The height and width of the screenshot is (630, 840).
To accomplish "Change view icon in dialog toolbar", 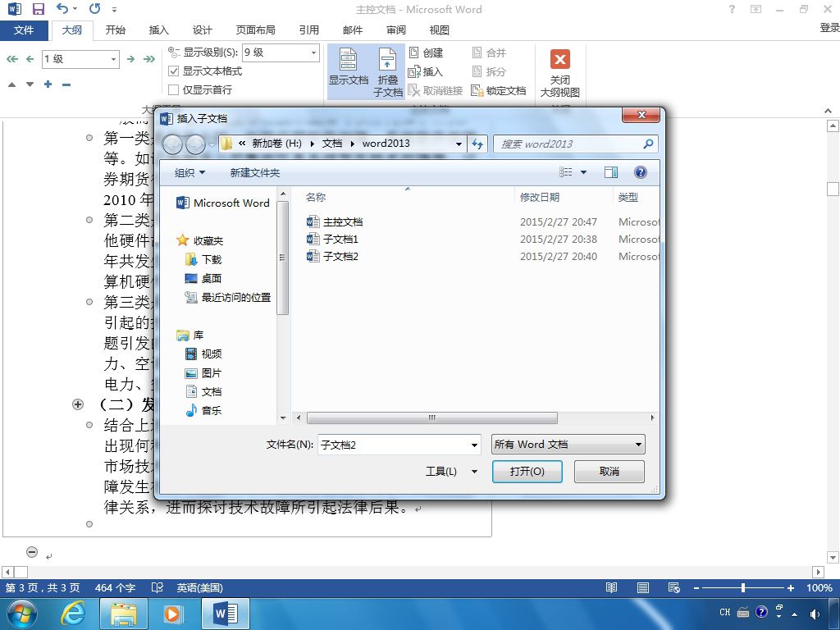I will (x=566, y=172).
